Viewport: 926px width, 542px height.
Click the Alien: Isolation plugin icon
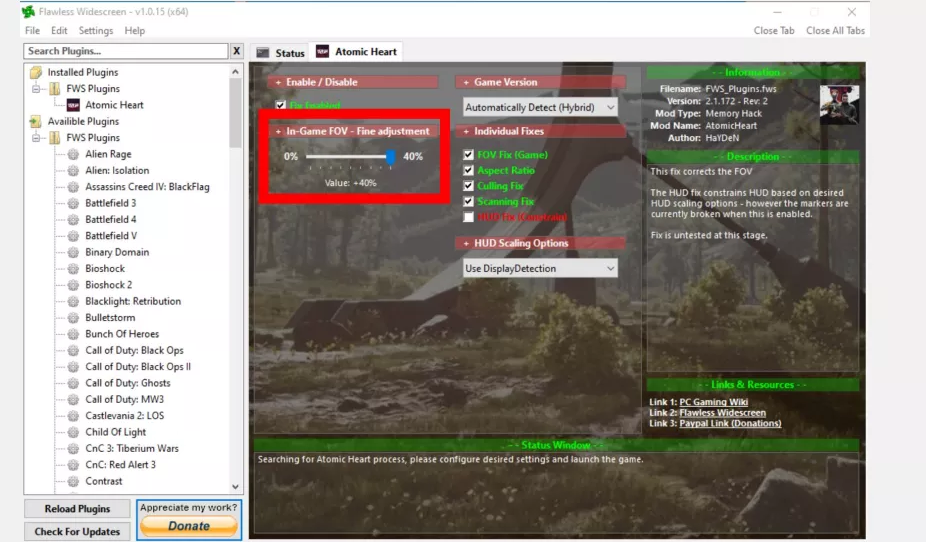click(73, 171)
